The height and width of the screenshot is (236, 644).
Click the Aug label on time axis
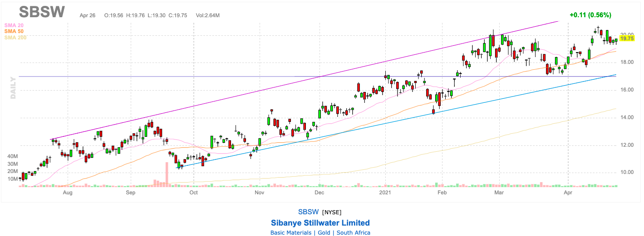[68, 193]
